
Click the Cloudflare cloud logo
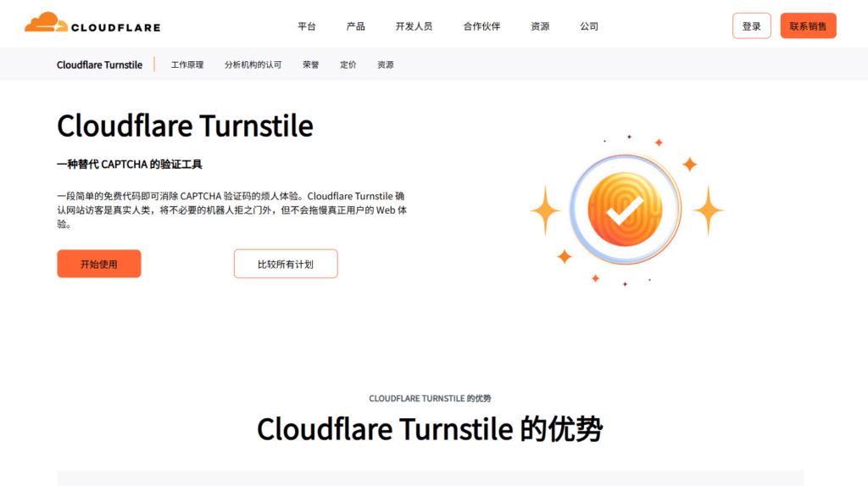click(92, 25)
